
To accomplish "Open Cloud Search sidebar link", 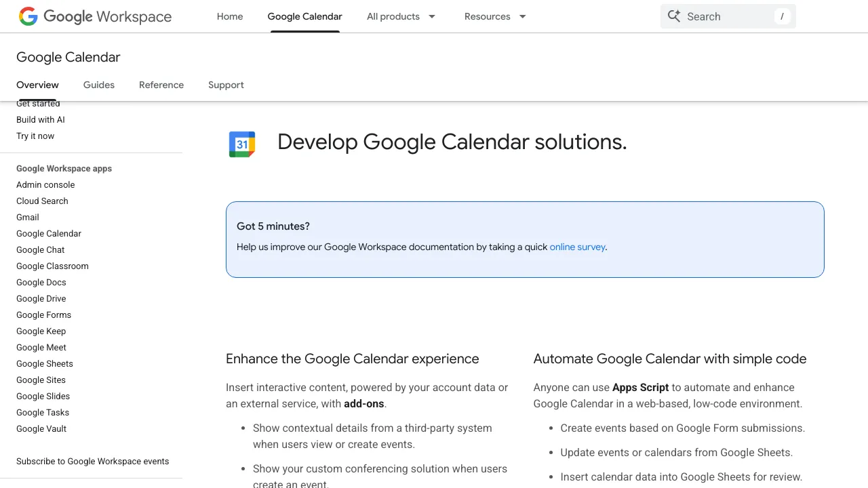I will click(42, 201).
